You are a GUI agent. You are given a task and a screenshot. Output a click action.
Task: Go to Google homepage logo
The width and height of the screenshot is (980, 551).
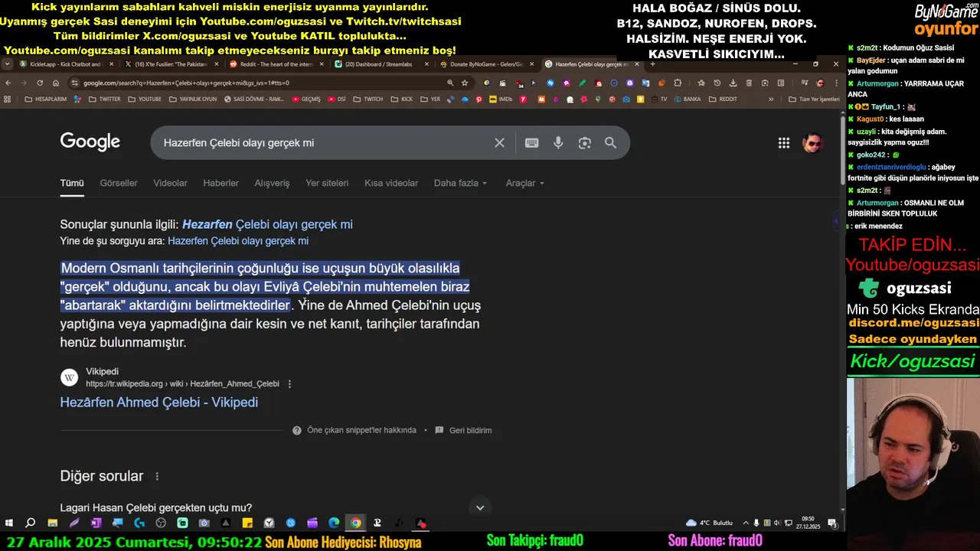coord(90,142)
